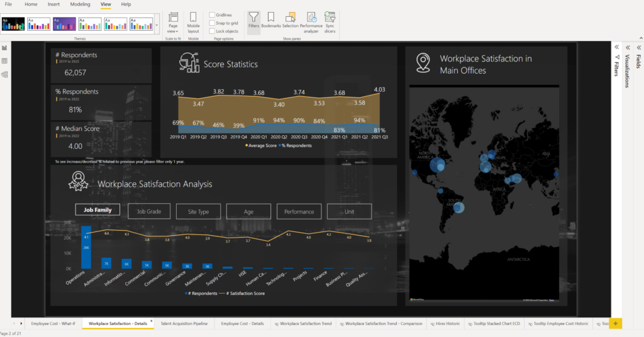
Task: Show the Selection pane
Action: point(291,20)
